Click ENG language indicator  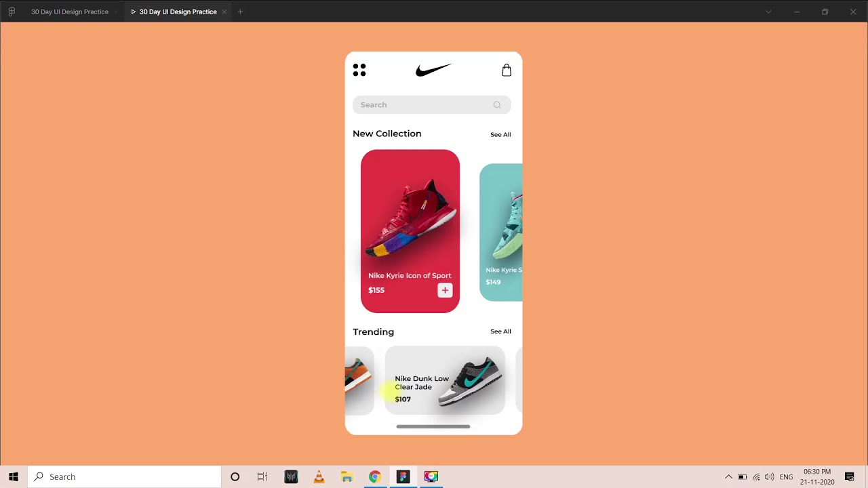tap(786, 477)
